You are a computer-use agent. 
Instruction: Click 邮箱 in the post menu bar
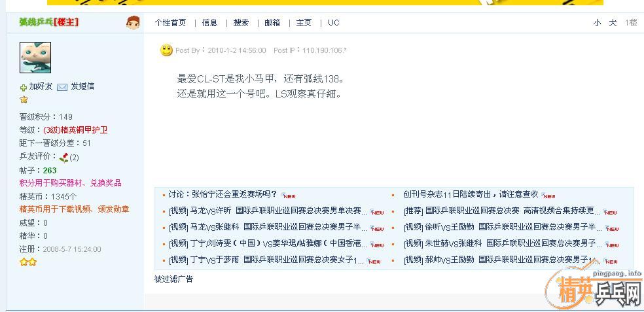[272, 23]
